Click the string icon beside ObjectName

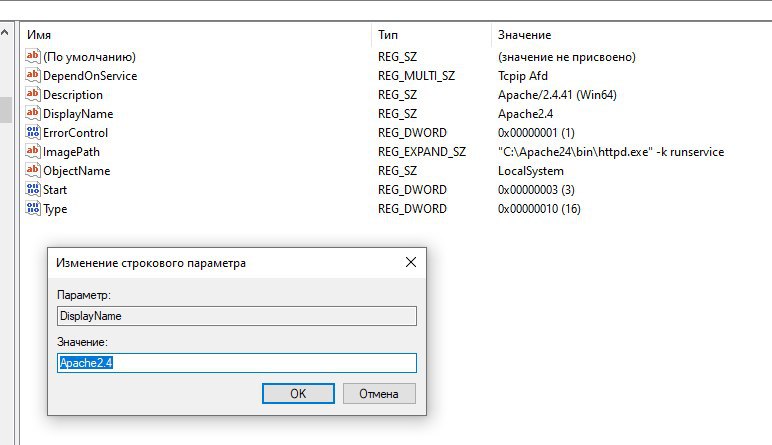[32, 170]
